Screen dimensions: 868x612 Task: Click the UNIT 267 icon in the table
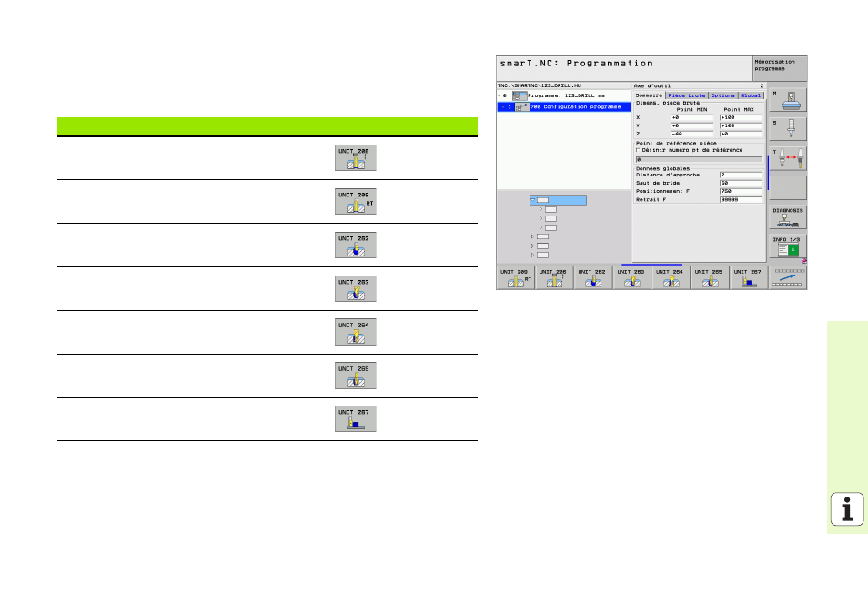point(356,419)
